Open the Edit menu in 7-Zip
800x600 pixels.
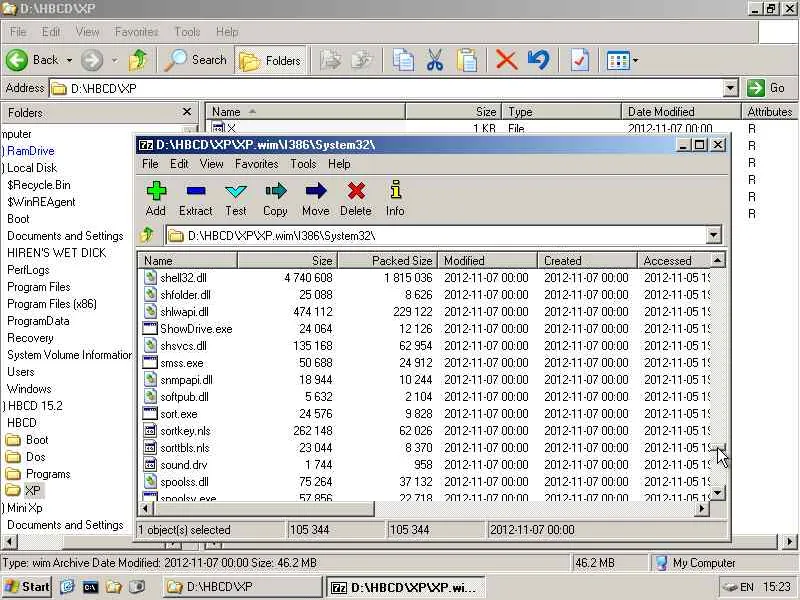(x=179, y=164)
